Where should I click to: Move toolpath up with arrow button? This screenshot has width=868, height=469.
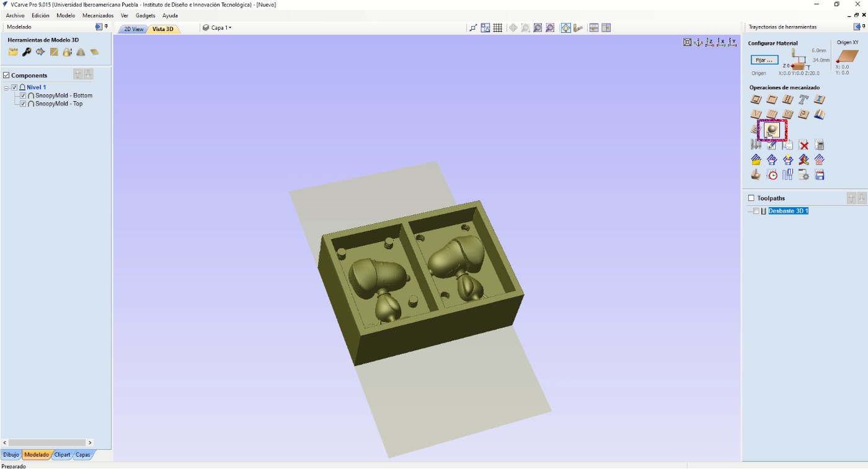coord(852,198)
